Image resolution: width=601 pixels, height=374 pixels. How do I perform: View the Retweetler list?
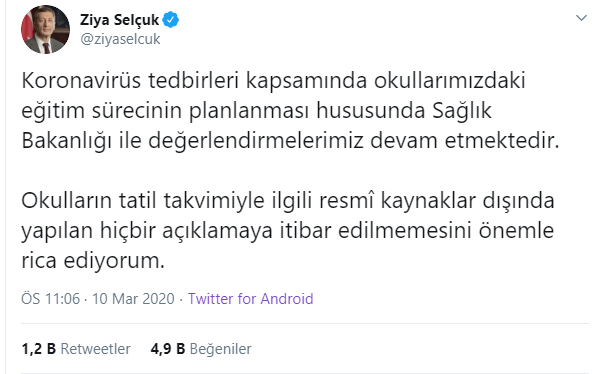coord(95,349)
